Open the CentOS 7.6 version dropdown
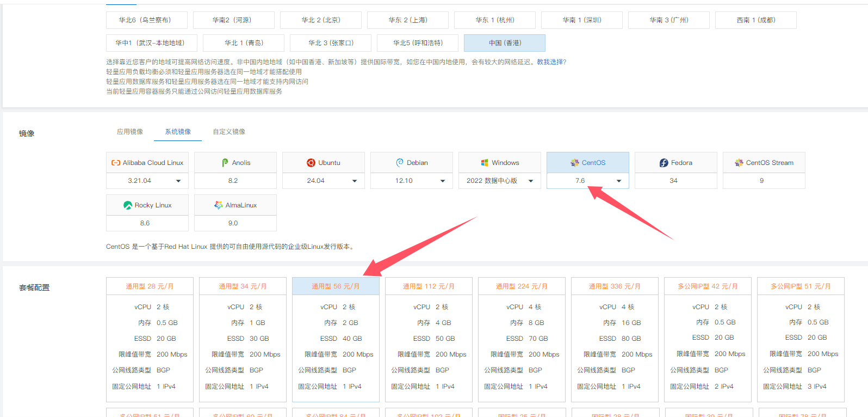 [x=588, y=181]
